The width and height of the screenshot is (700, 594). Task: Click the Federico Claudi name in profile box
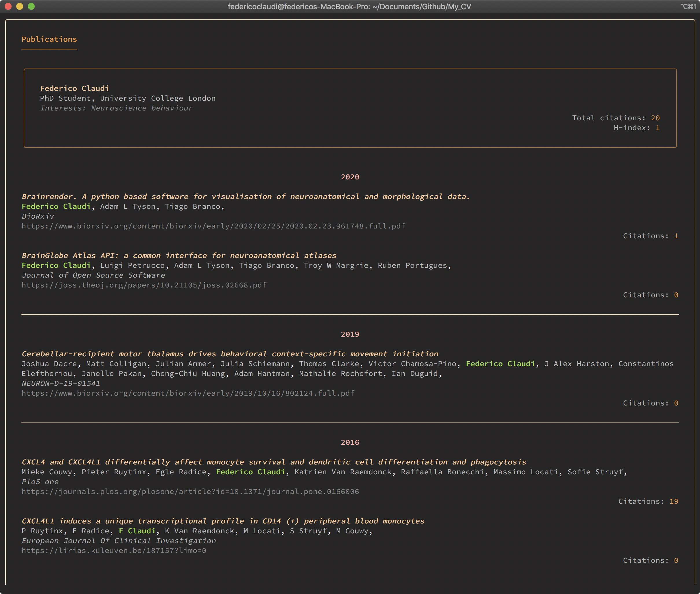click(74, 88)
